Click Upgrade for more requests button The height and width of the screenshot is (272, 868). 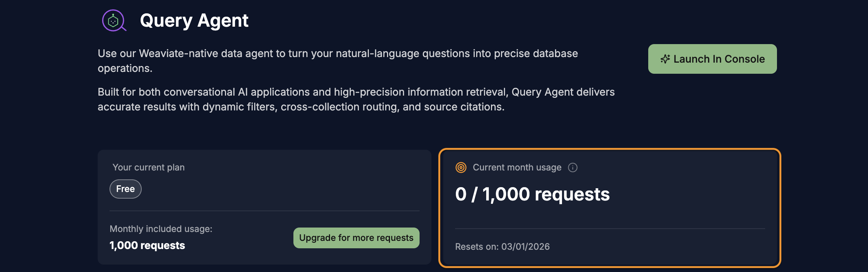pyautogui.click(x=356, y=238)
